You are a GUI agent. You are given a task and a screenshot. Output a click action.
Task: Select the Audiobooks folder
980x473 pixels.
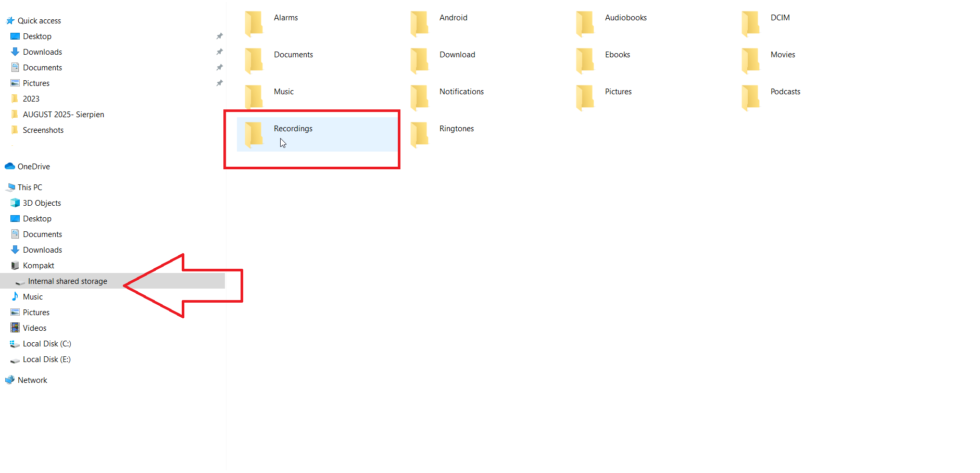coord(625,18)
